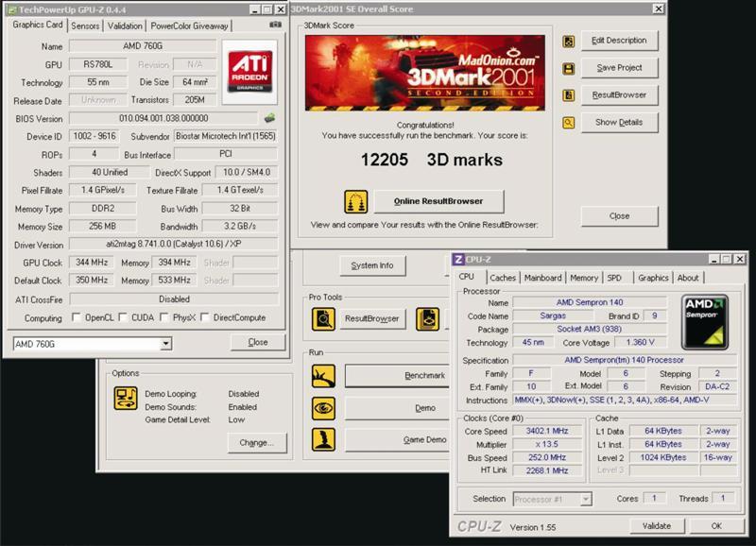
Task: Click the ResultBrowser button in score window
Action: 619,94
